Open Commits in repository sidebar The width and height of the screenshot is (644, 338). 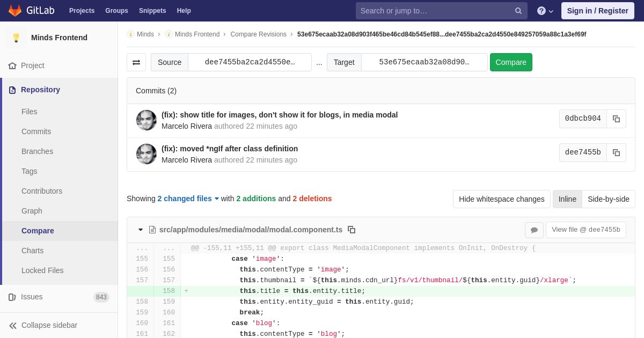pyautogui.click(x=36, y=131)
